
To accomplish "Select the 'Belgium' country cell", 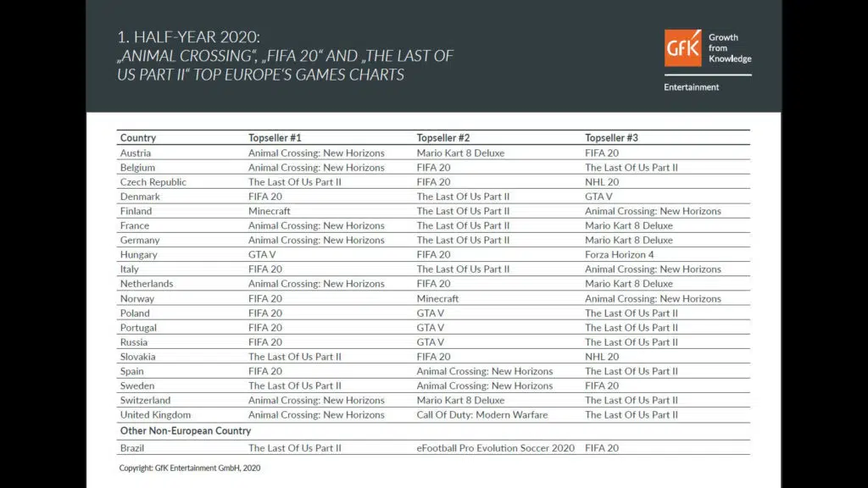I will 137,167.
